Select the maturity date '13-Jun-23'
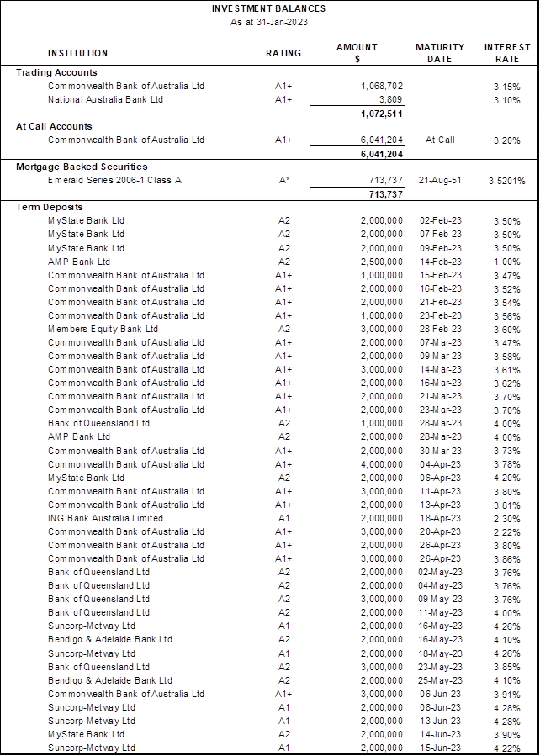 pyautogui.click(x=440, y=721)
